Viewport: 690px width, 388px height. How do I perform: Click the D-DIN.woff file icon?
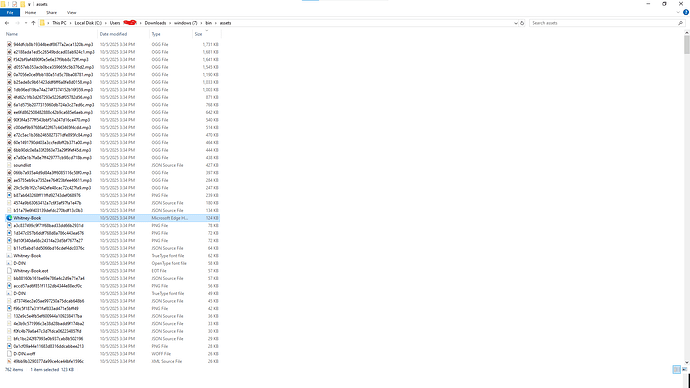[x=9, y=354]
